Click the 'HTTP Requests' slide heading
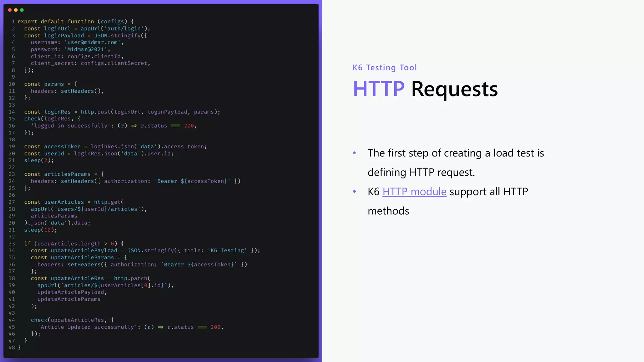The width and height of the screenshot is (644, 362). (425, 89)
